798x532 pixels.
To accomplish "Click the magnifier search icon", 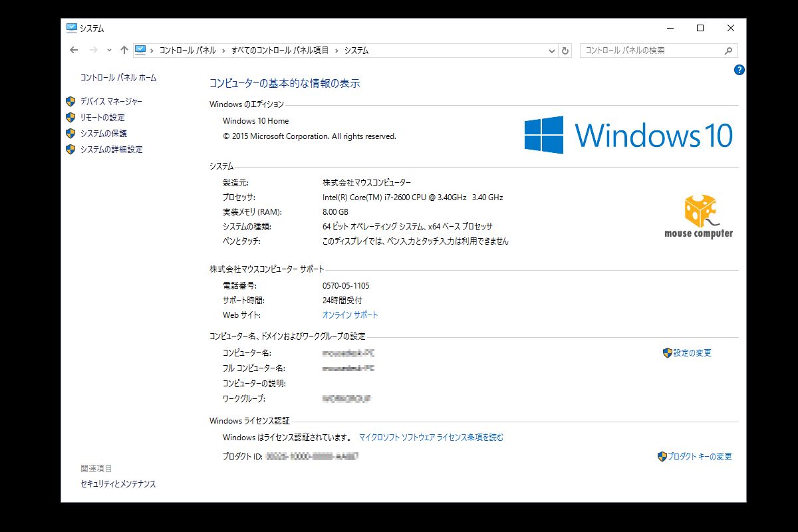I will pyautogui.click(x=729, y=51).
